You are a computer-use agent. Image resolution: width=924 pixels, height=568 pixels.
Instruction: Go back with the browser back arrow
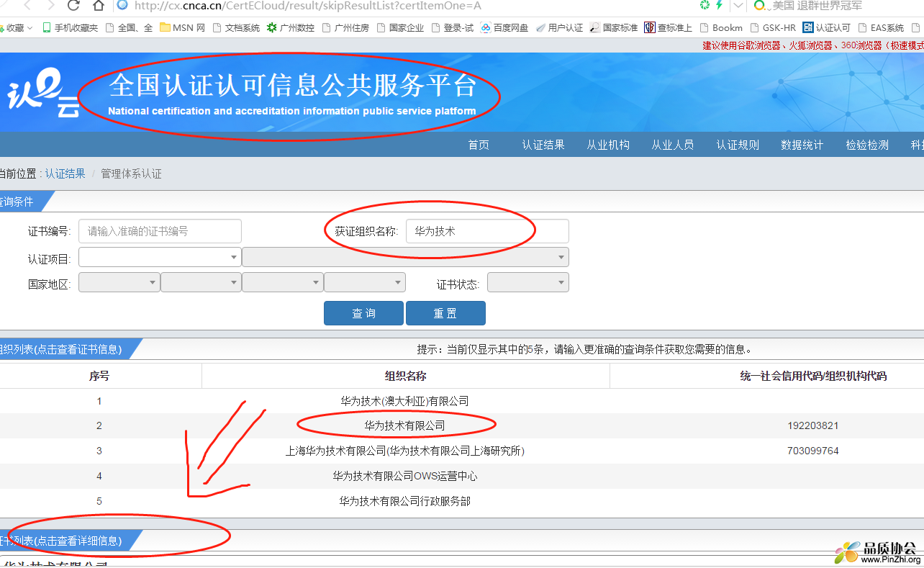27,6
